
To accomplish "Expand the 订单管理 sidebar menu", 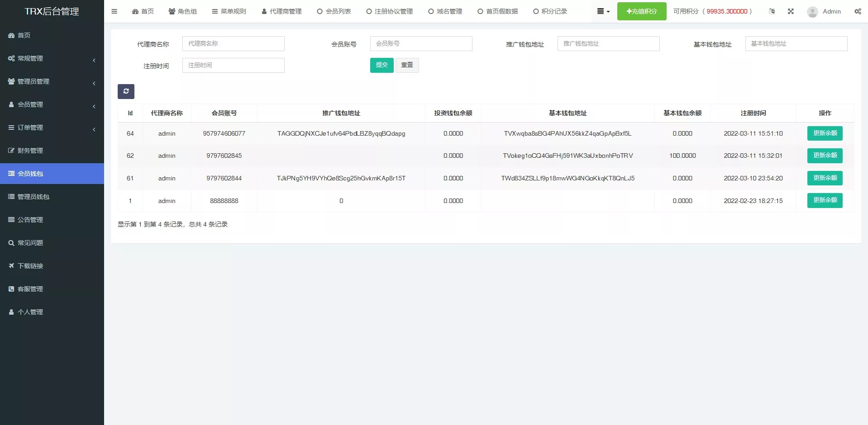I will [x=29, y=127].
